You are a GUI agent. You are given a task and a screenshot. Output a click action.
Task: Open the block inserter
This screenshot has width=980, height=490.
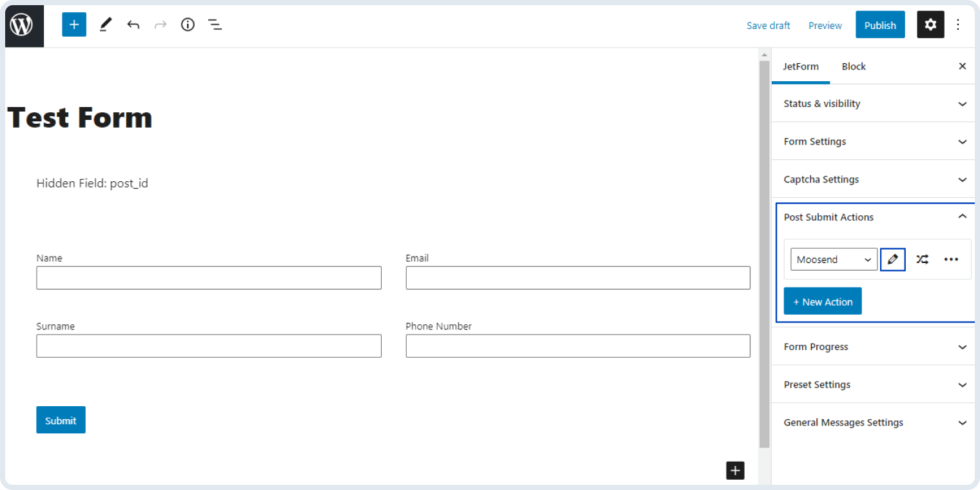73,24
